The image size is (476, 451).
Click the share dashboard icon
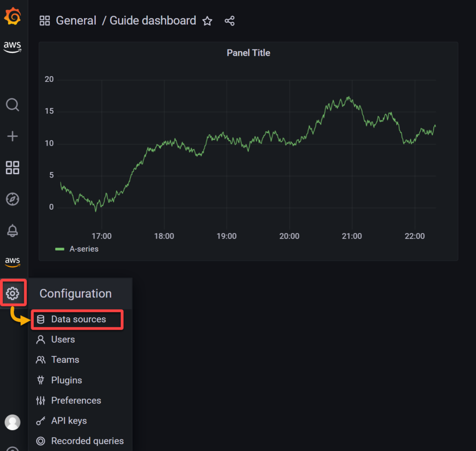229,20
